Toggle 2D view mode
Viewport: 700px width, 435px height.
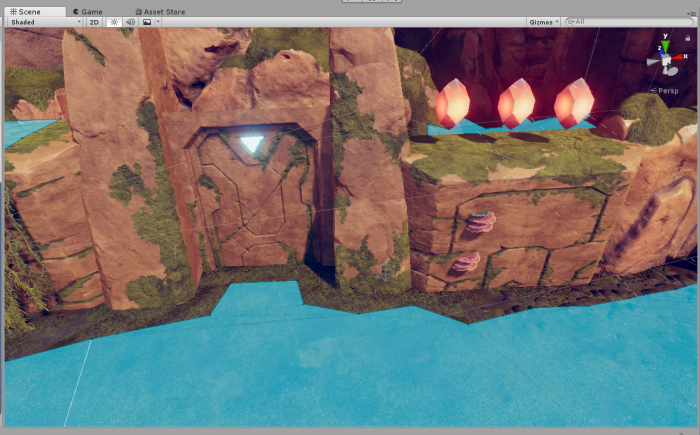[94, 21]
